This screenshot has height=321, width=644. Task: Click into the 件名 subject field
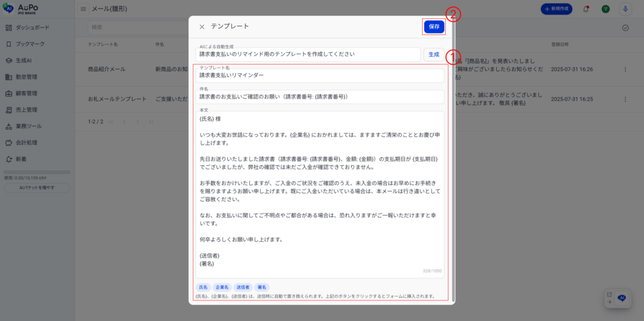click(321, 97)
